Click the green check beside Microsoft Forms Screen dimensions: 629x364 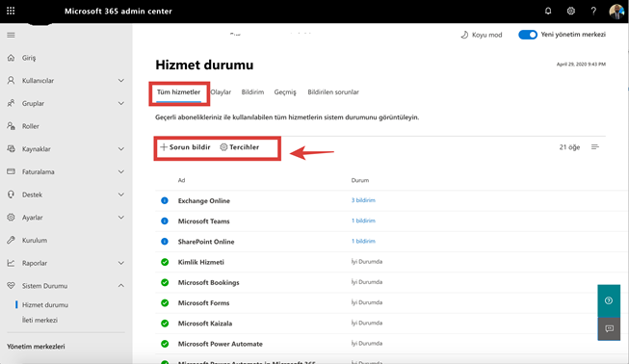[165, 302]
